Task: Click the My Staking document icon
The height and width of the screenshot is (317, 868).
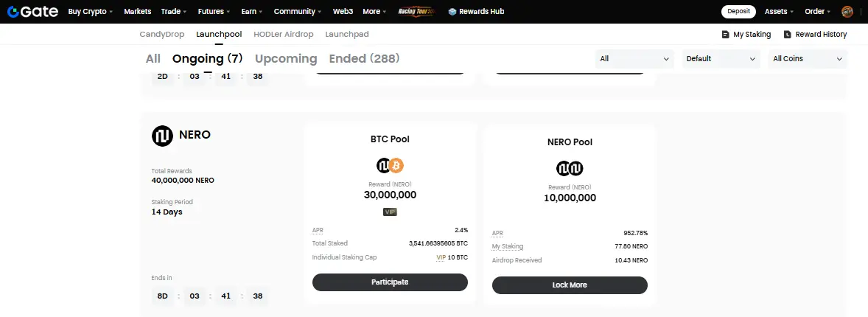Action: pos(725,35)
